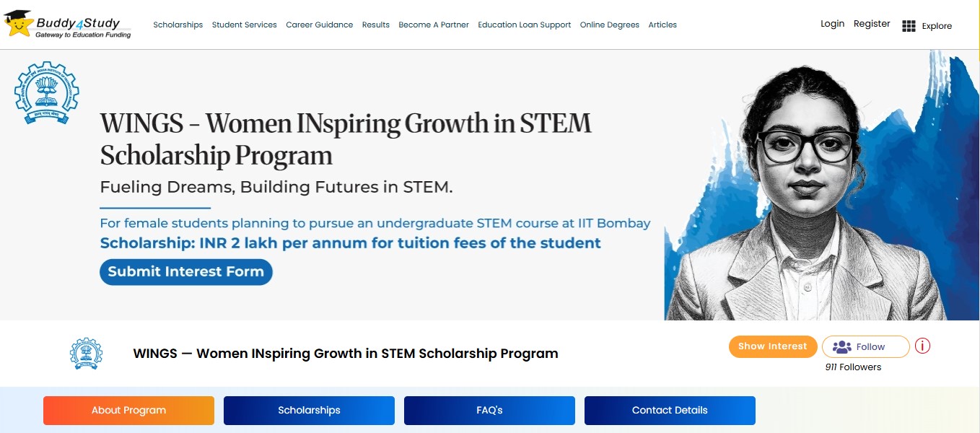Click small IIT Bombay logo beside title
The width and height of the screenshot is (980, 433).
[86, 354]
